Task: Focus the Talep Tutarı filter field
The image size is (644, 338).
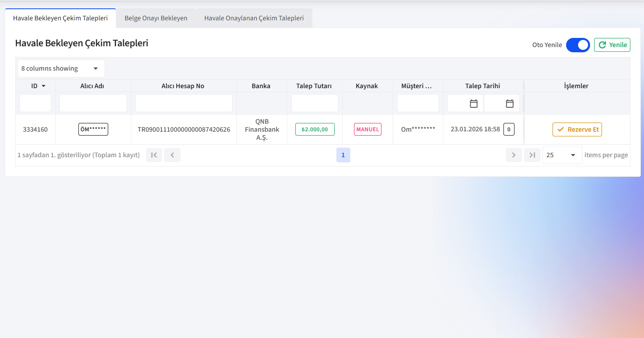Action: click(315, 103)
